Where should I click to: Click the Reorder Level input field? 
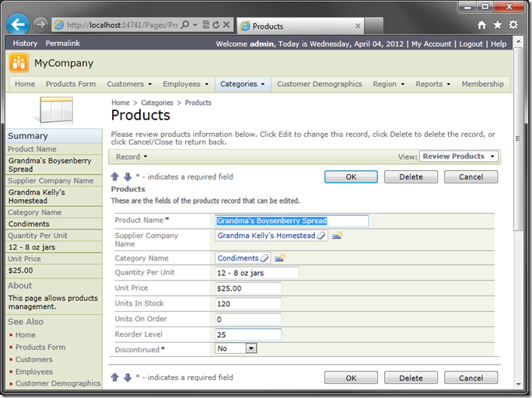(x=248, y=334)
